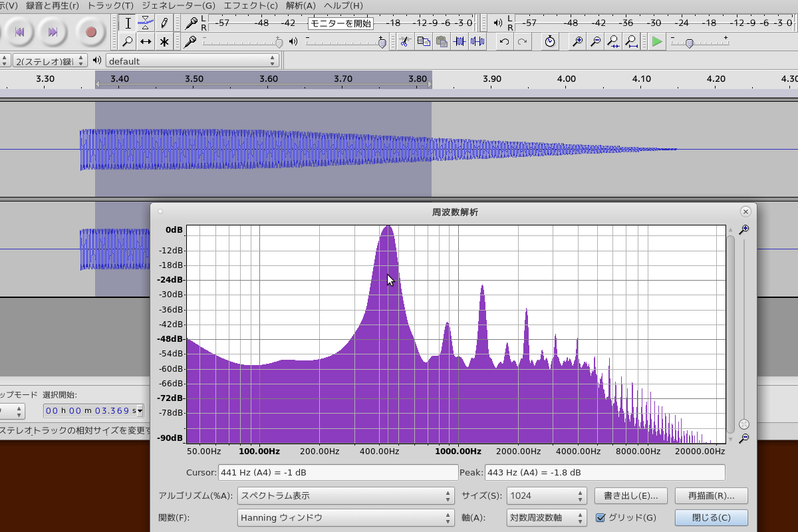Activate the Multi-tool asterisk icon
The height and width of the screenshot is (532, 798).
164,42
